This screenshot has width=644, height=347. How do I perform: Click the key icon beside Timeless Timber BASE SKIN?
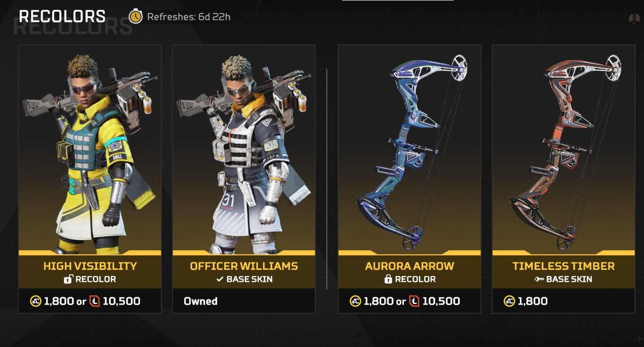(539, 279)
